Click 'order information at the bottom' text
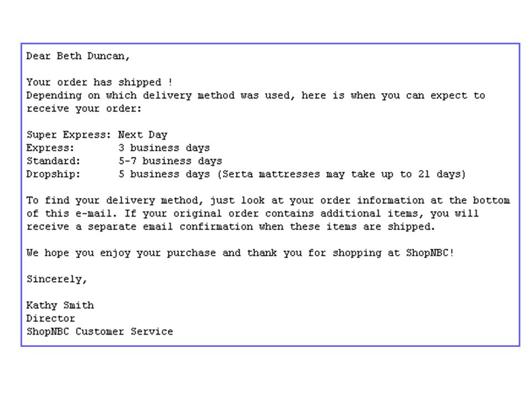The image size is (532, 399). click(415, 201)
